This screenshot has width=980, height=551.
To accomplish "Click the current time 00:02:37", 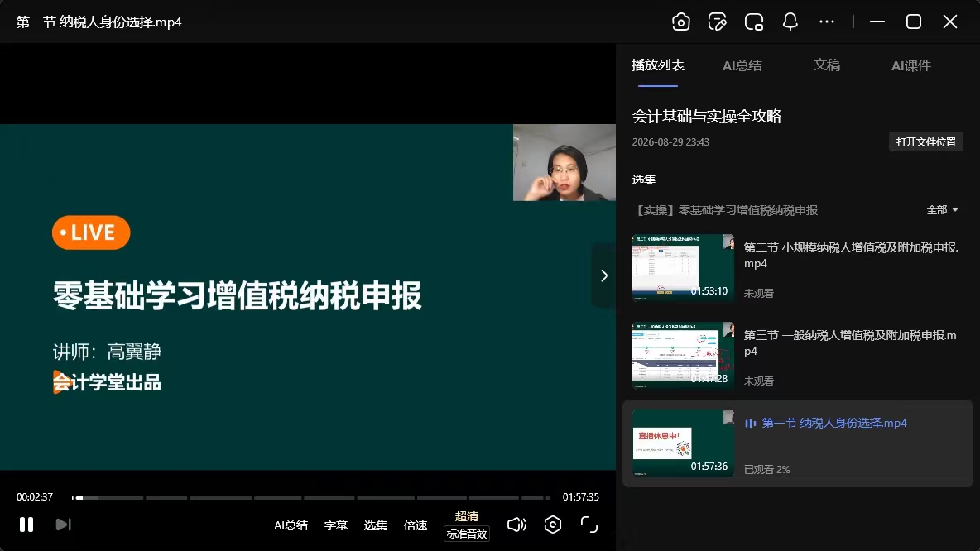I will (35, 497).
